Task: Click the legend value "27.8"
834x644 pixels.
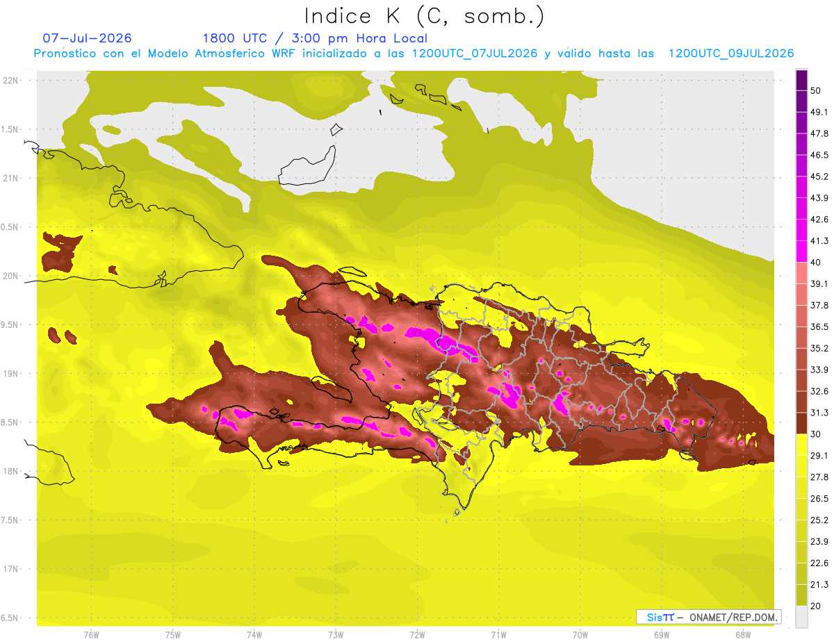Action: [819, 477]
